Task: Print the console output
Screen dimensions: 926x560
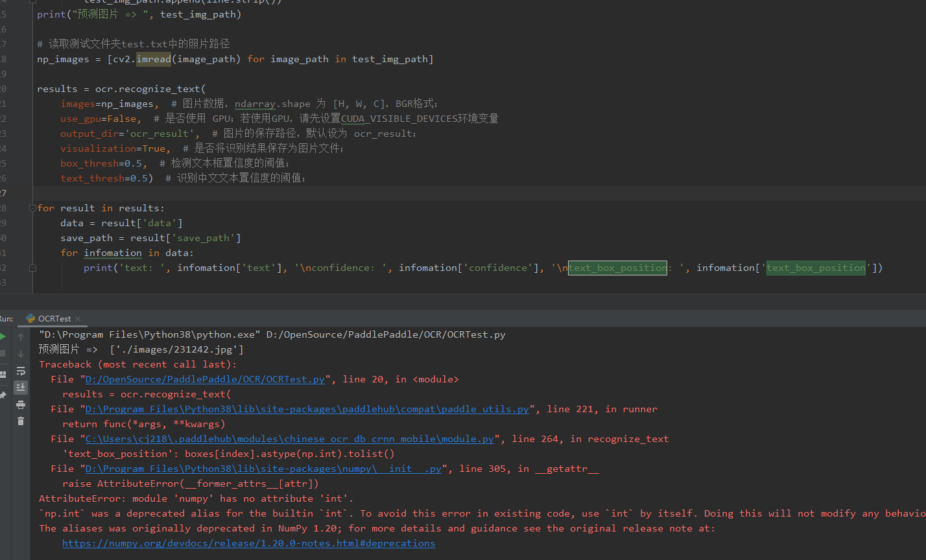Action: click(21, 403)
